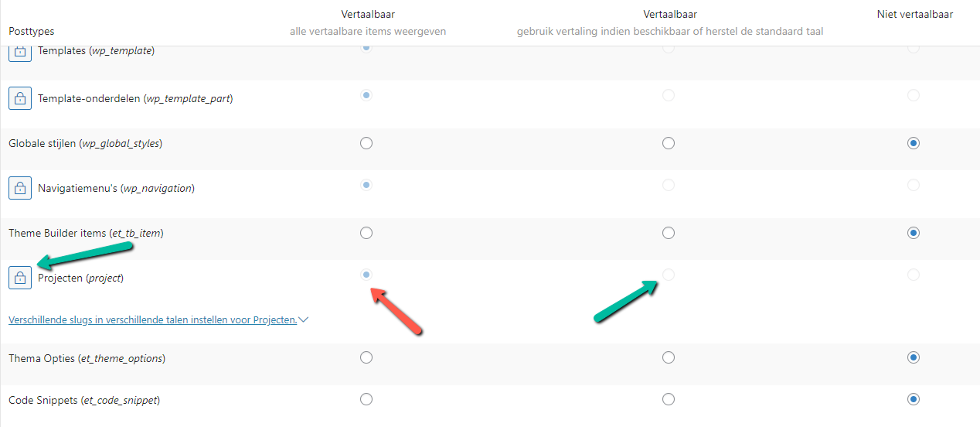The height and width of the screenshot is (427, 980).
Task: Select fallback Vertaalbaar radio for Globale stijlen
Action: (669, 143)
